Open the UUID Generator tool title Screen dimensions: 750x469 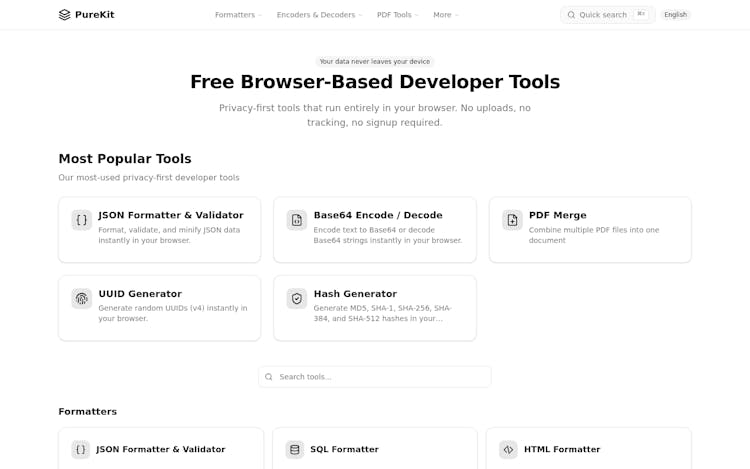pos(140,294)
